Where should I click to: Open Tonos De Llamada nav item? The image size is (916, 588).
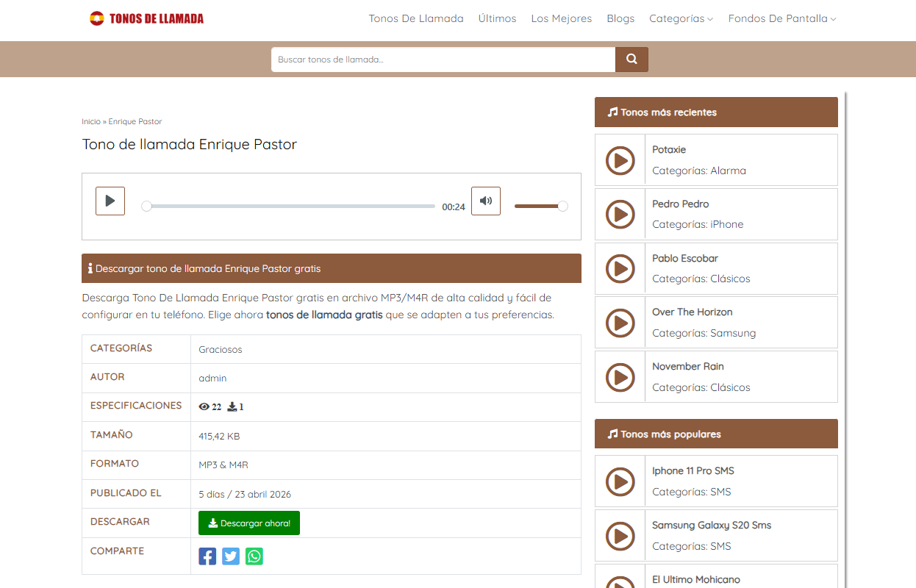416,18
